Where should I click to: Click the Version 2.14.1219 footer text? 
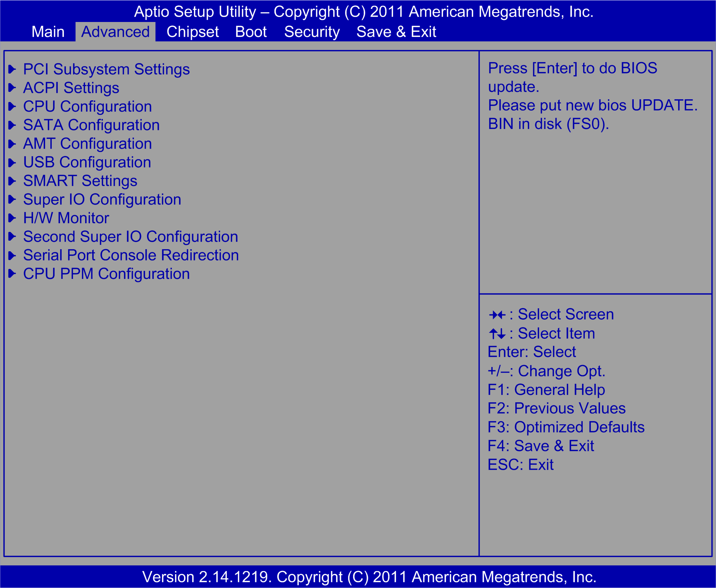369,577
